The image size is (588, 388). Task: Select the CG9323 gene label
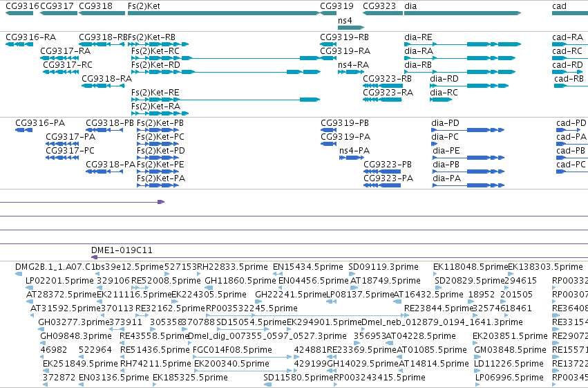pyautogui.click(x=379, y=6)
